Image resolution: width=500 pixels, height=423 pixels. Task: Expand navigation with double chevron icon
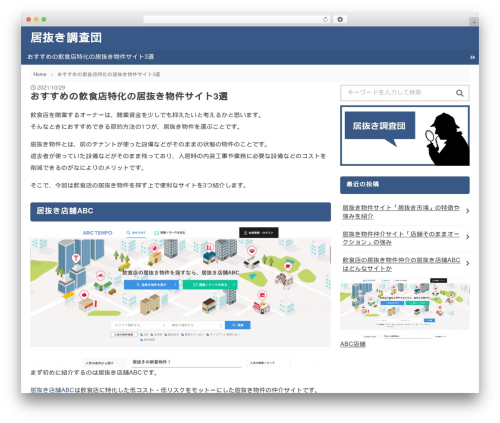tap(472, 57)
